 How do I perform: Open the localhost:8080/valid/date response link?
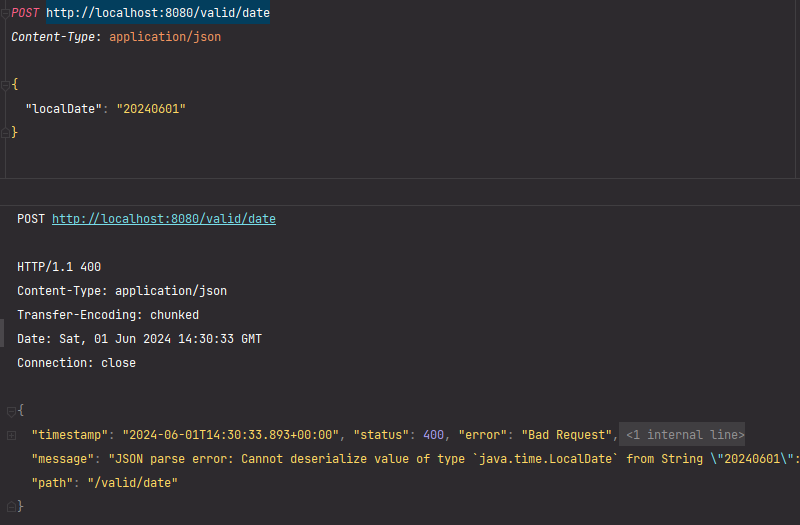[x=164, y=219]
